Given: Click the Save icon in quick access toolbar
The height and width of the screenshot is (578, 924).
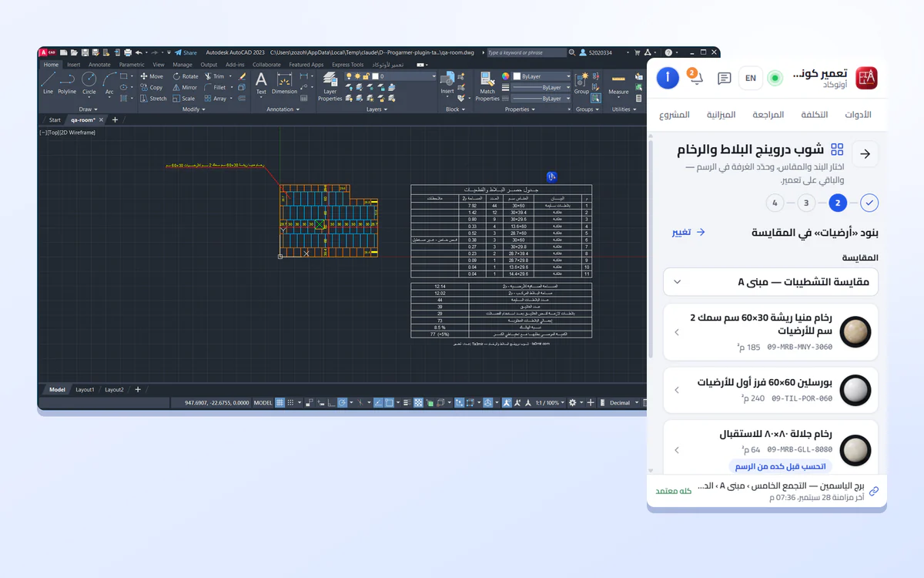Looking at the screenshot, I should coord(85,52).
